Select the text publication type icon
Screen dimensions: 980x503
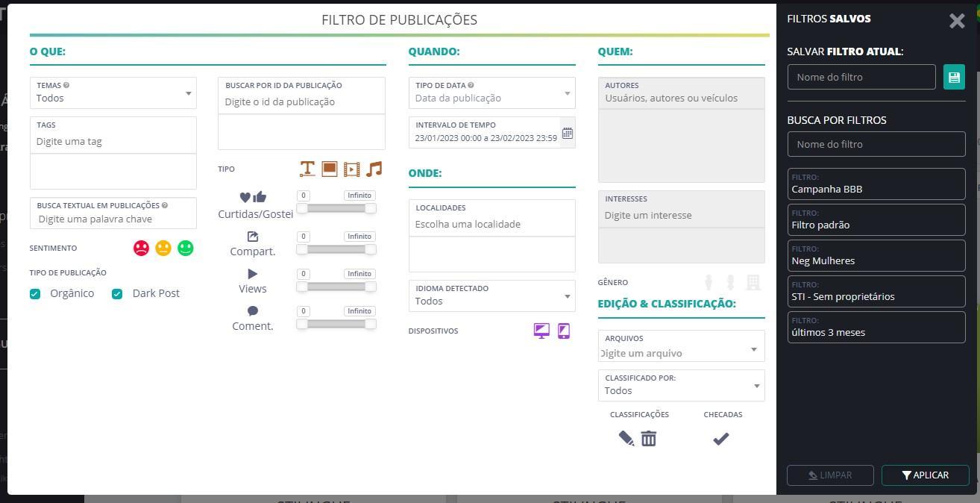[307, 169]
